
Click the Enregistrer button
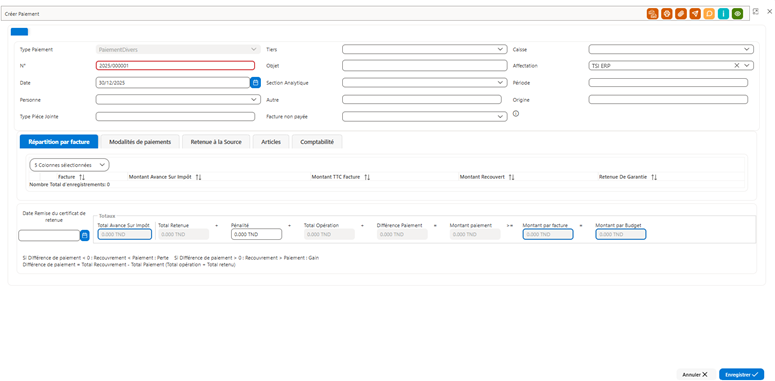click(741, 375)
